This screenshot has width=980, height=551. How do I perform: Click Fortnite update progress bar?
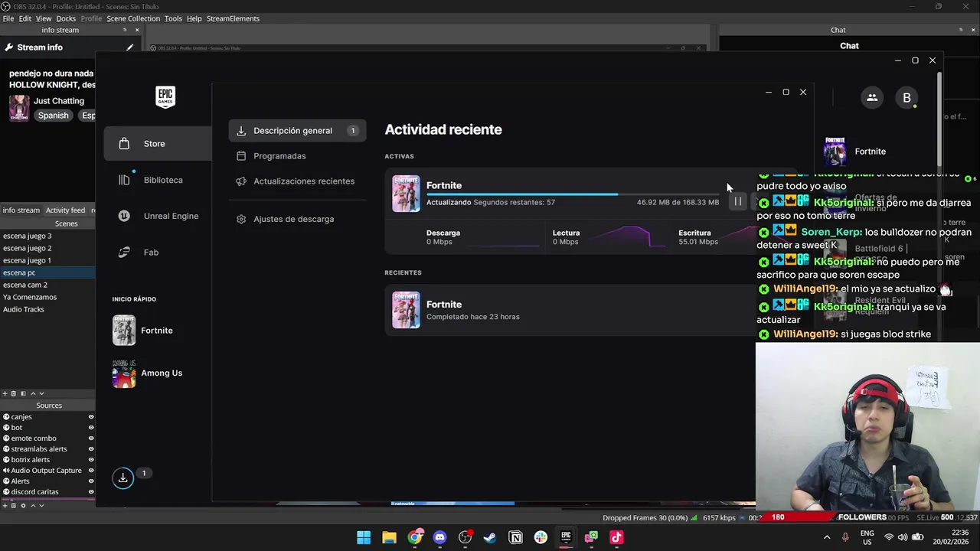[x=573, y=194]
